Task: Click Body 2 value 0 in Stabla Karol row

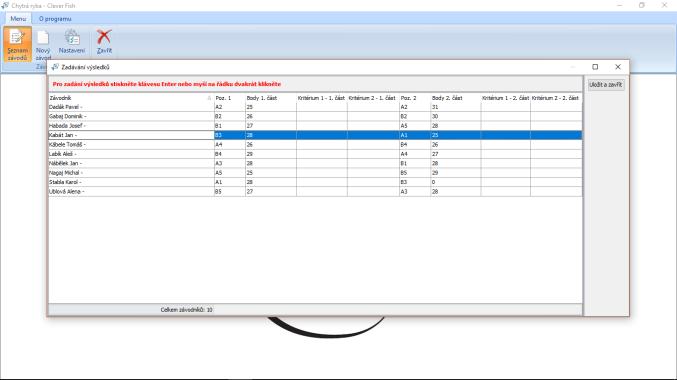Action: pyautogui.click(x=456, y=182)
